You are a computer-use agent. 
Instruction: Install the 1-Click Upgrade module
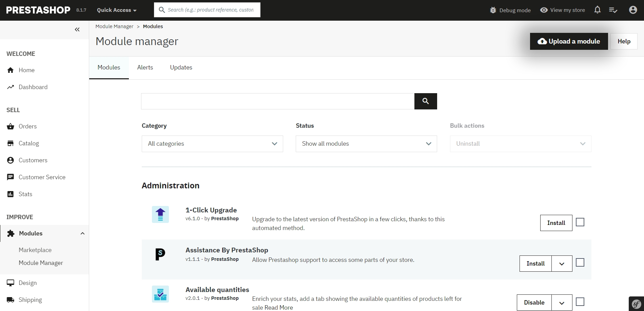click(x=556, y=223)
